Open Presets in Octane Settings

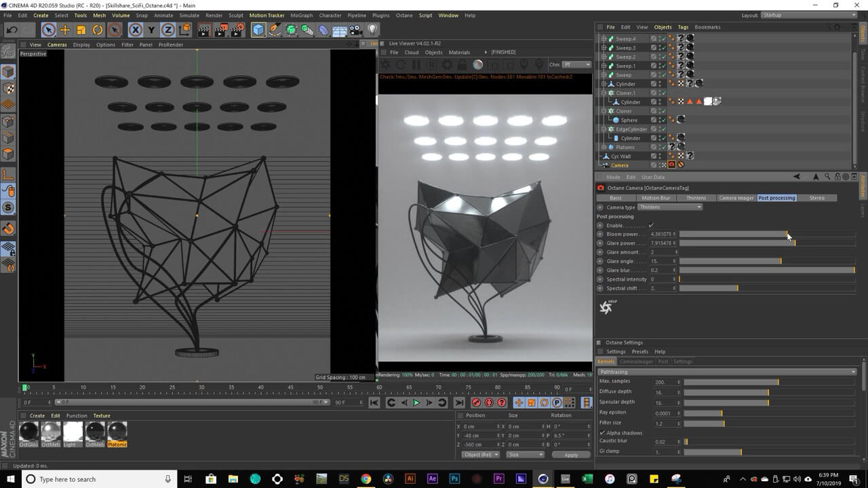(639, 352)
